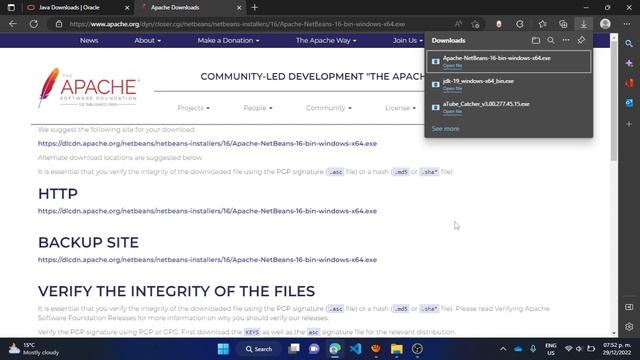The height and width of the screenshot is (360, 640).
Task: Toggle the Downloads toolbar button
Action: (584, 24)
